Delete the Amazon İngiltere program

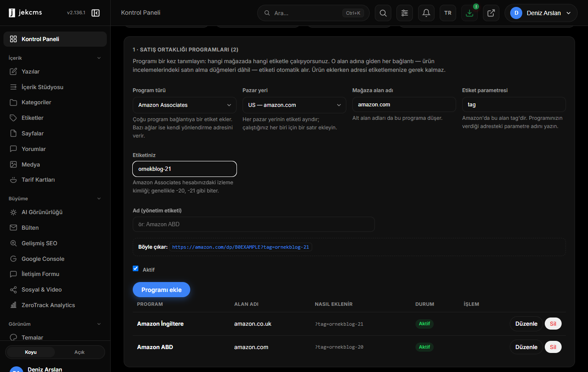point(553,324)
